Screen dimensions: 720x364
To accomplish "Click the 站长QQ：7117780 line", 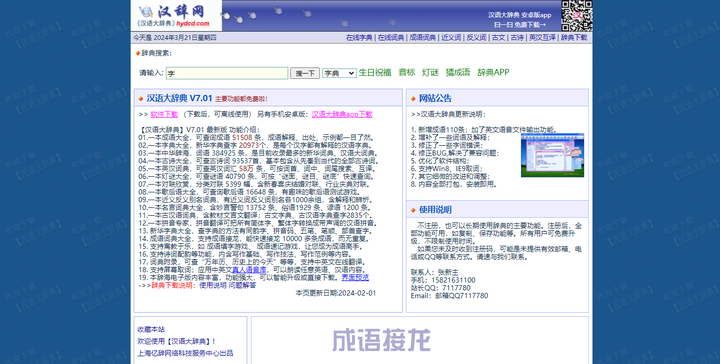I will point(440,288).
